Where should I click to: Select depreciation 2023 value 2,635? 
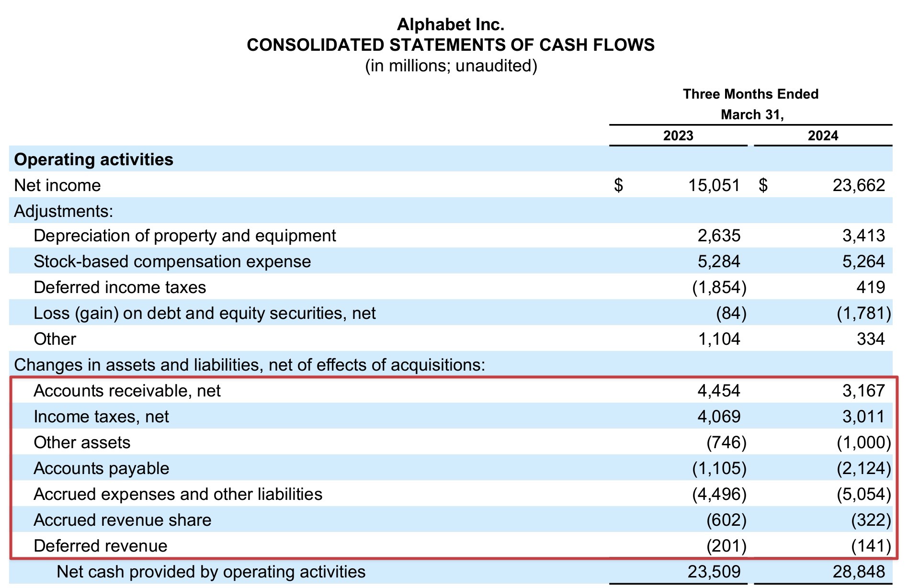click(x=719, y=236)
